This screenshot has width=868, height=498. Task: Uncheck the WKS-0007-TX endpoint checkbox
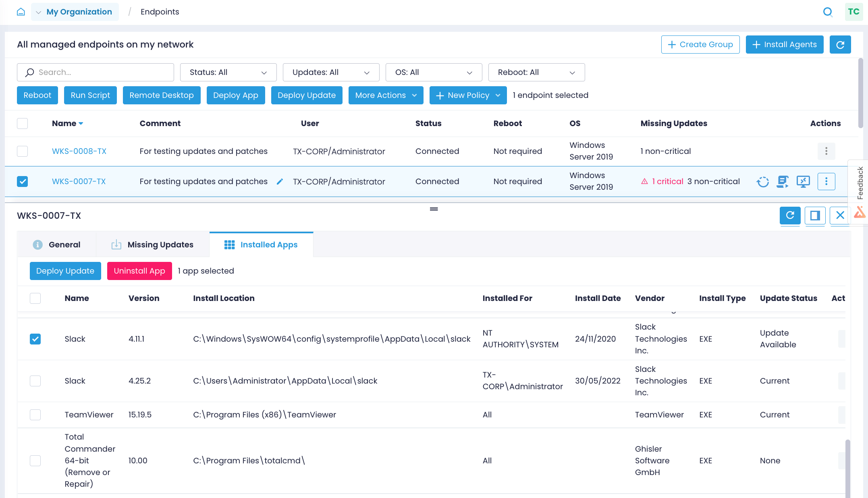[x=23, y=181]
